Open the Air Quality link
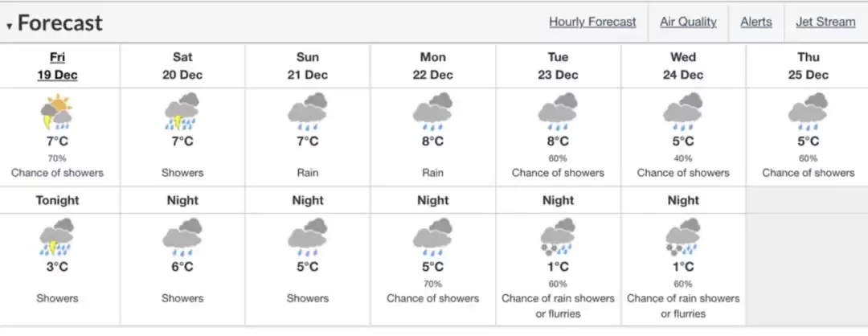 pos(688,22)
